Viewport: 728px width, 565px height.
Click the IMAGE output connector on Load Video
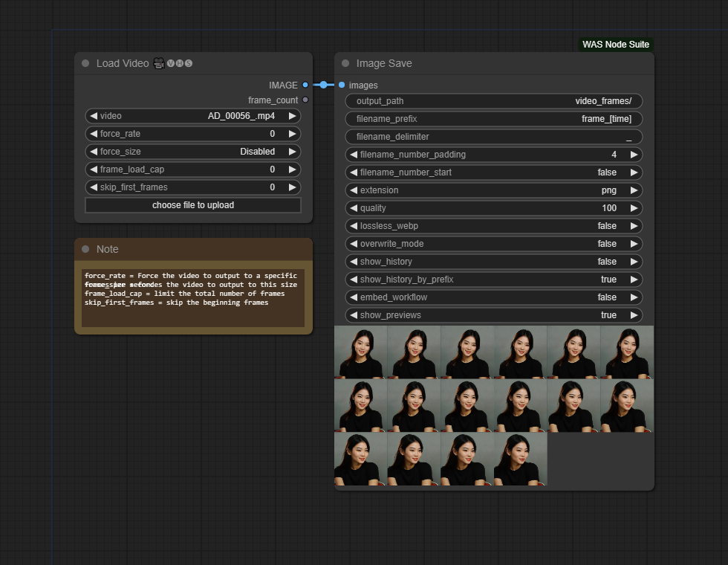click(305, 85)
